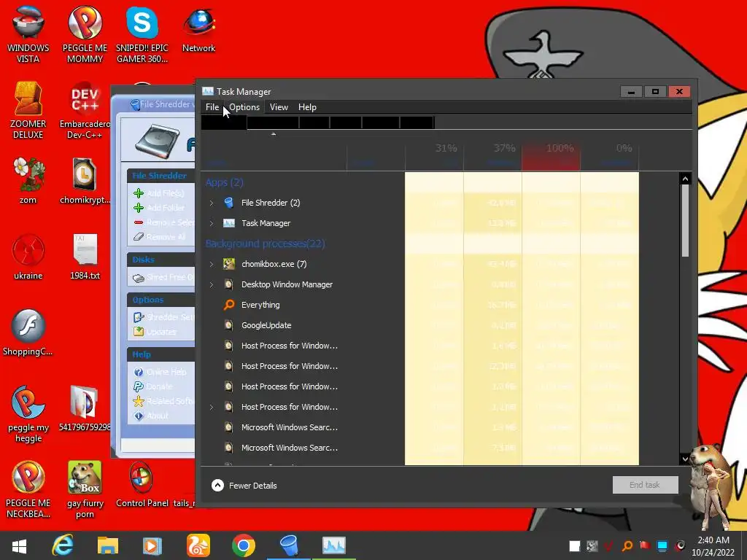Open the File menu in Task Manager
This screenshot has height=560, width=747.
(x=212, y=107)
